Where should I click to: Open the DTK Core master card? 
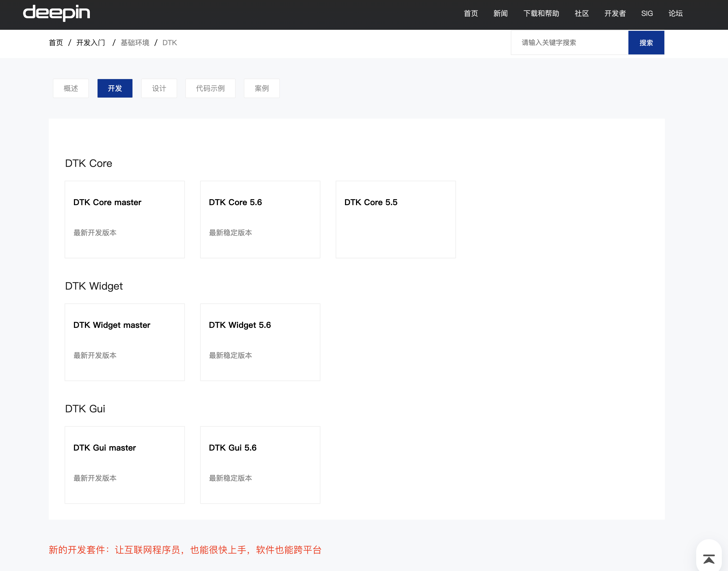click(124, 219)
